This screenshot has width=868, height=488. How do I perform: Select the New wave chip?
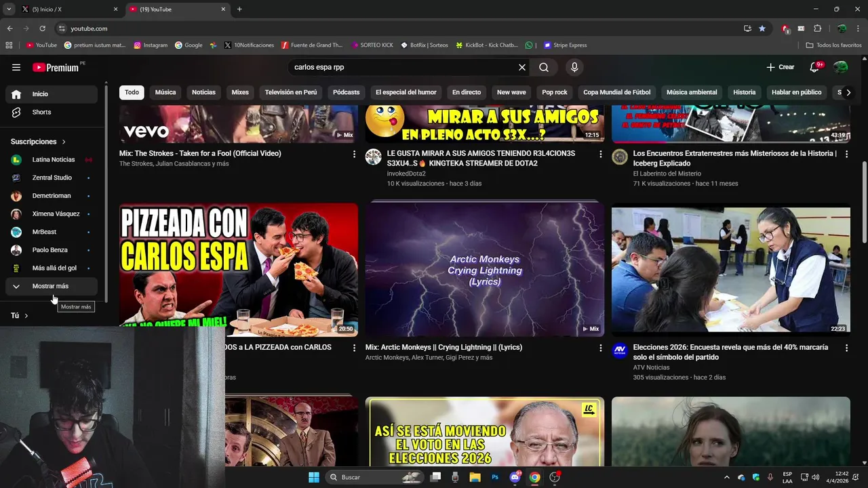[x=511, y=92]
